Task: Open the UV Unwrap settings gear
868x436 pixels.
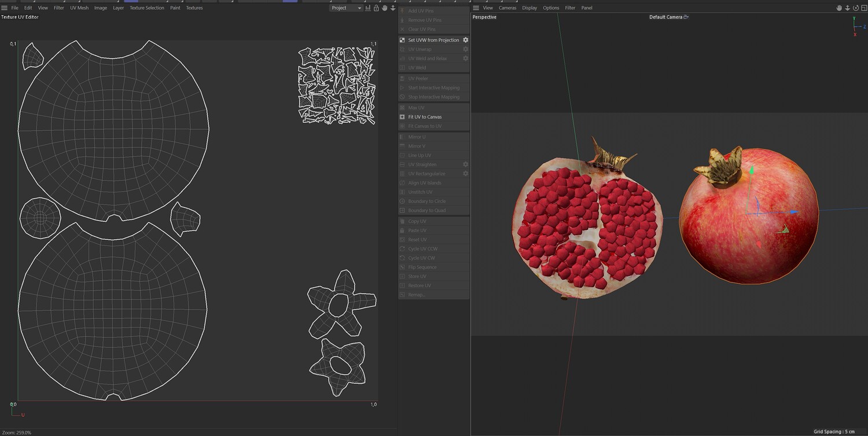Action: (465, 49)
